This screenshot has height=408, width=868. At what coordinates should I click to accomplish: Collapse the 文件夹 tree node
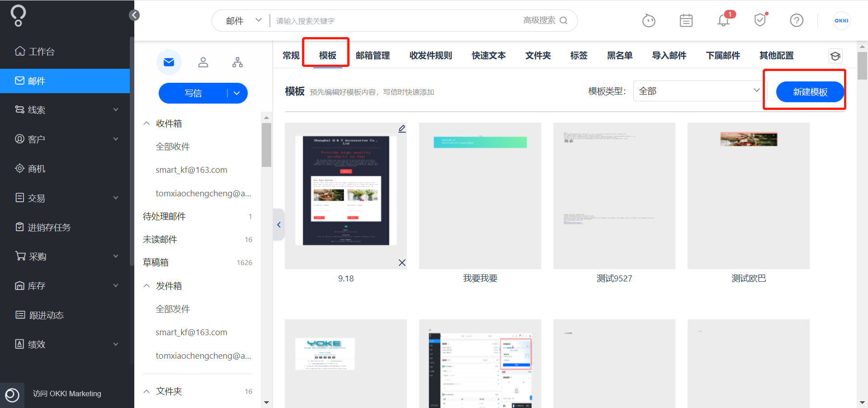(x=146, y=391)
